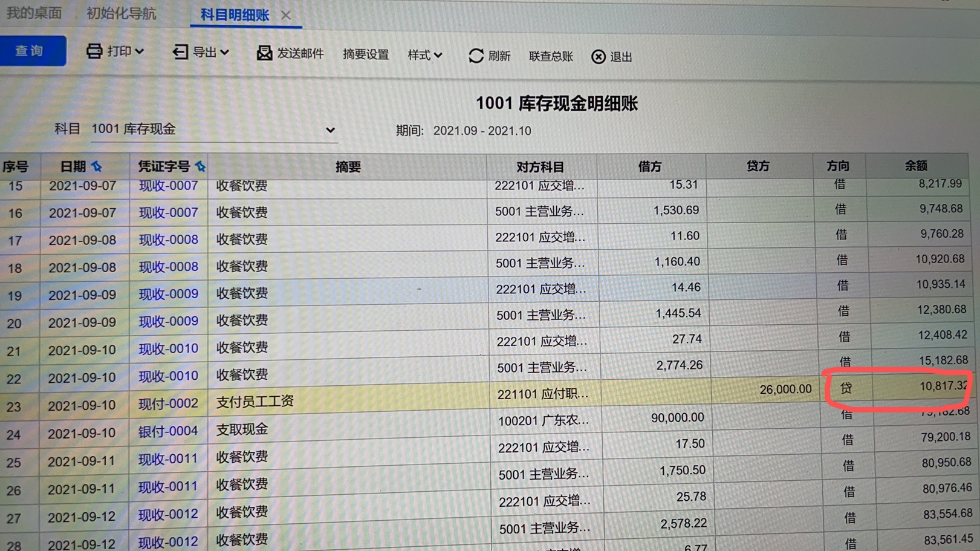Click the 序号 column header
This screenshot has height=551, width=980.
(x=15, y=167)
